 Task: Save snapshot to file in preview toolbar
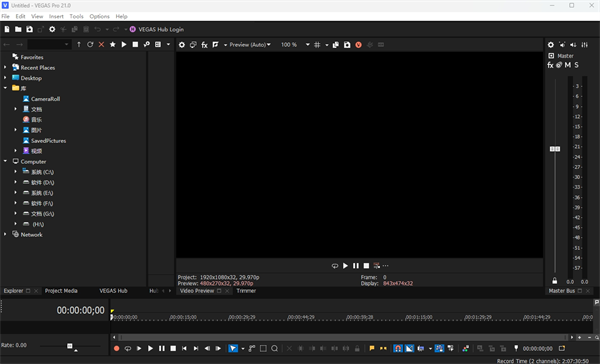pos(347,45)
